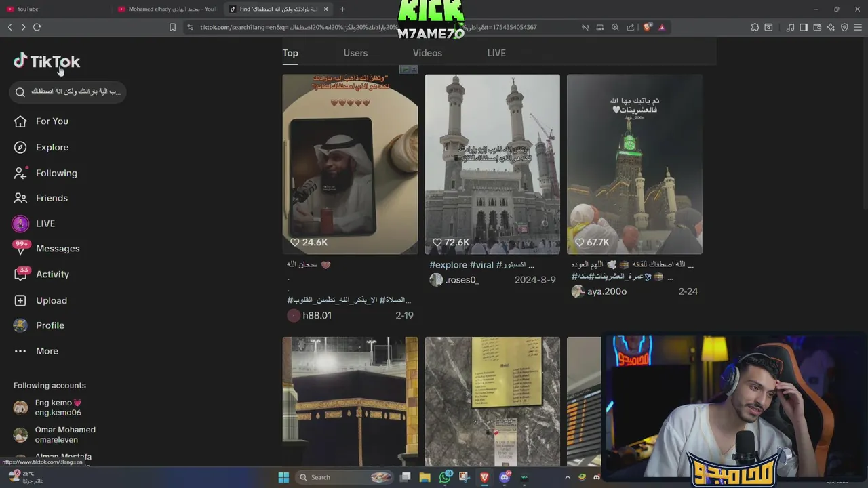Viewport: 868px width, 488px height.
Task: Focus the TikTok search input field
Action: click(68, 91)
